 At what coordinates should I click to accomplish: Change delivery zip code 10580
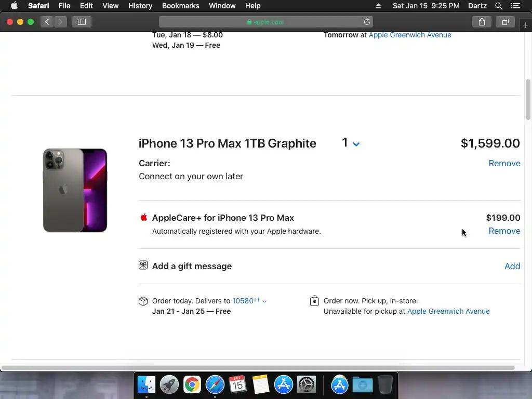(249, 301)
